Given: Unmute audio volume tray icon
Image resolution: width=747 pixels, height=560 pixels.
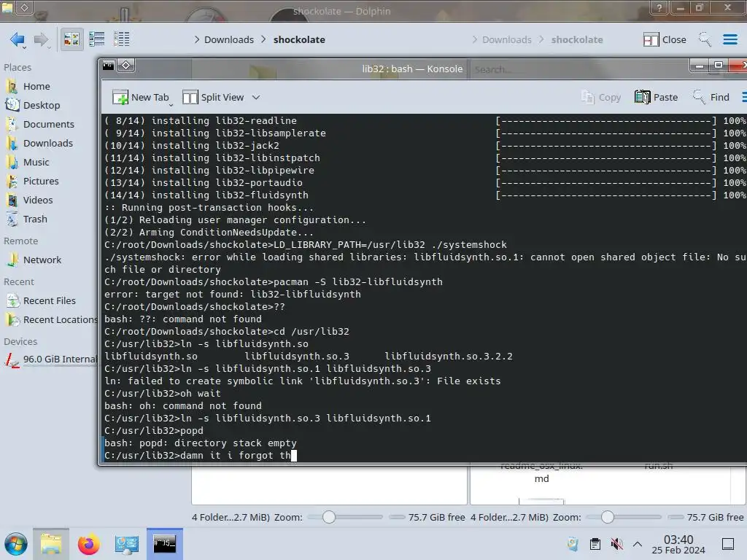Looking at the screenshot, I should 616,544.
